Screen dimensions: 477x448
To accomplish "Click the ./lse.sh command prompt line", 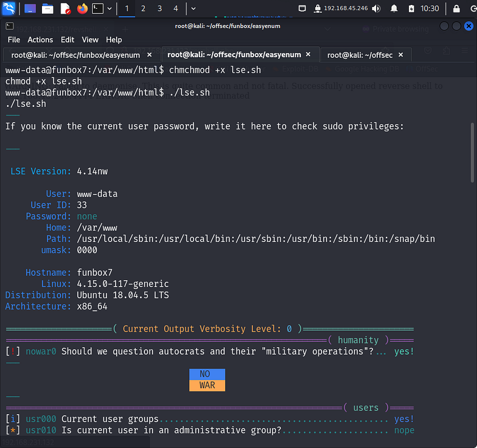I will [108, 93].
